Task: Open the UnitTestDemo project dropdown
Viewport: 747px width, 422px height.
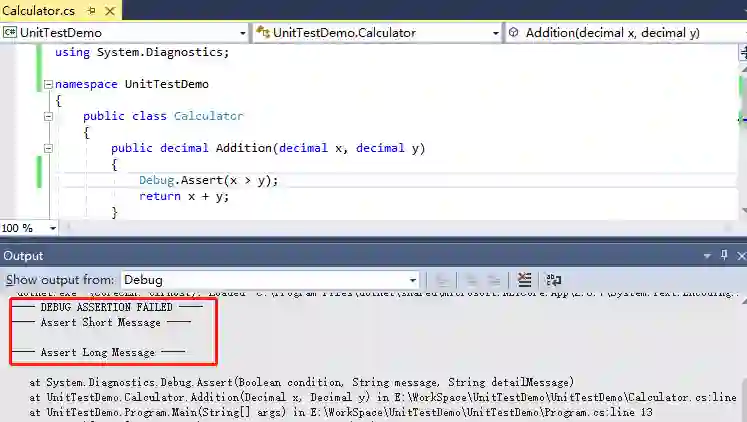Action: tap(242, 33)
